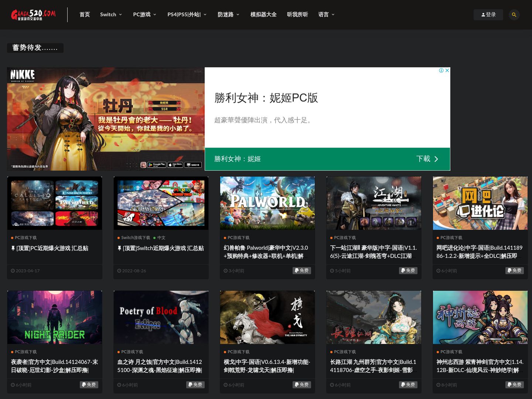Click the arrow chevron beside 下載
532x399 pixels.
[x=436, y=159]
